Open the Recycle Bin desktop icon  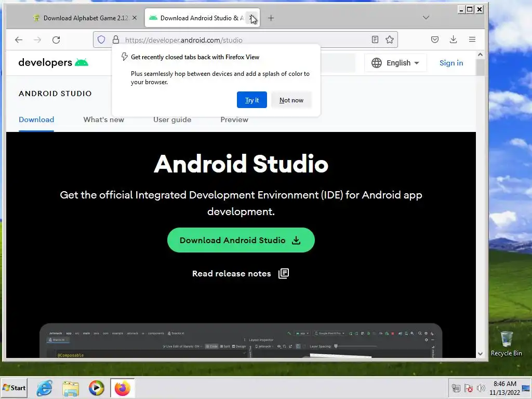tap(506, 343)
